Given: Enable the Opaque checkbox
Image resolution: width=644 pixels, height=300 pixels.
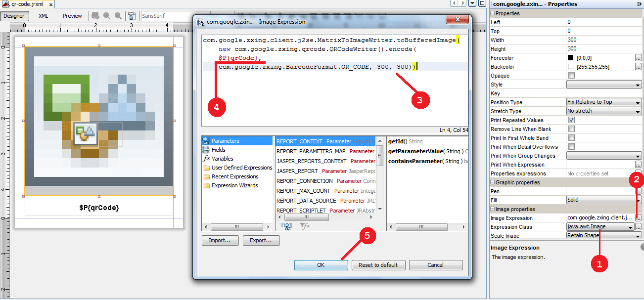Looking at the screenshot, I should [572, 75].
